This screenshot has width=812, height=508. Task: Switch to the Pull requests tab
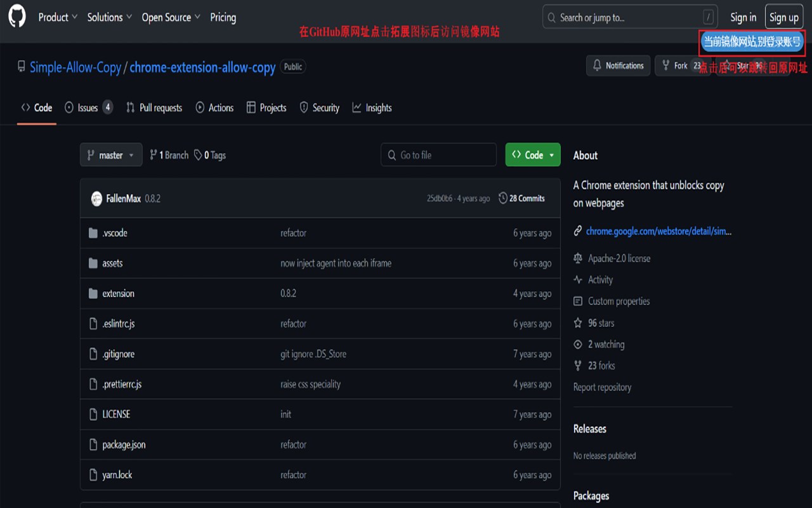click(154, 107)
